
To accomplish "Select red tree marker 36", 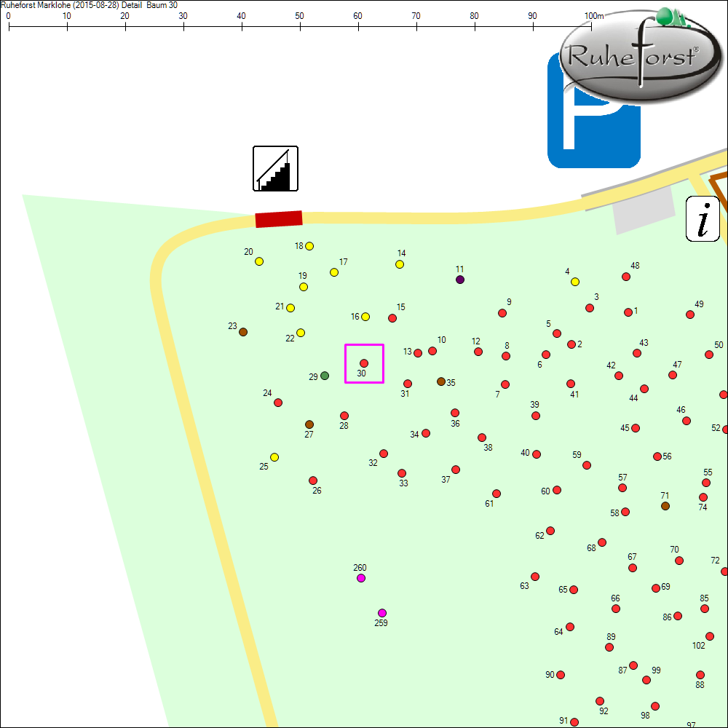I will [455, 413].
